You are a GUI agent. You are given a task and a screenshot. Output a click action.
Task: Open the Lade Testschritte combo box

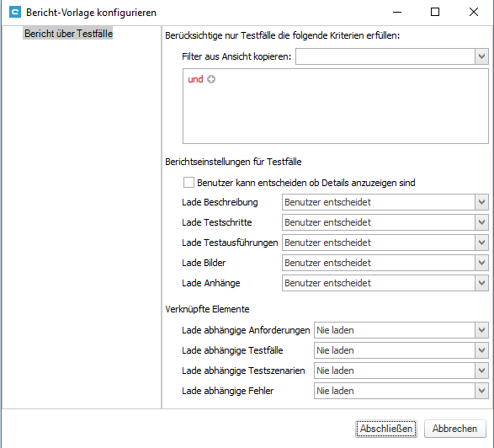[x=385, y=222]
